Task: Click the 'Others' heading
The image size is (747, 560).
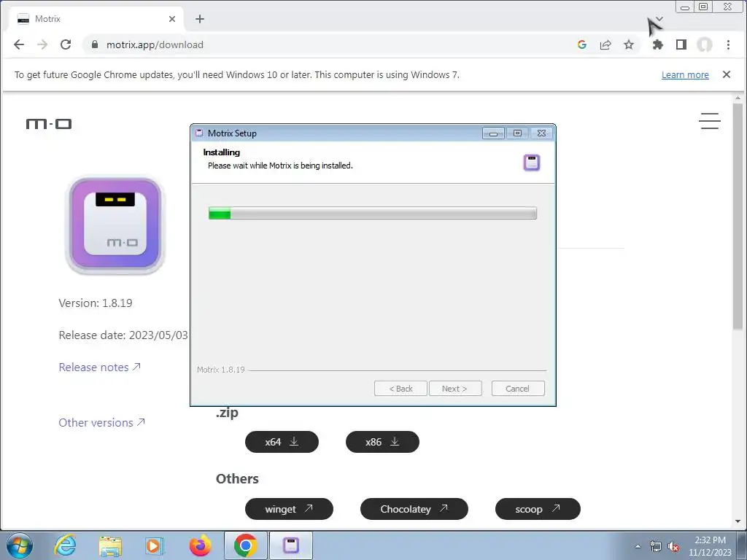Action: [x=237, y=478]
